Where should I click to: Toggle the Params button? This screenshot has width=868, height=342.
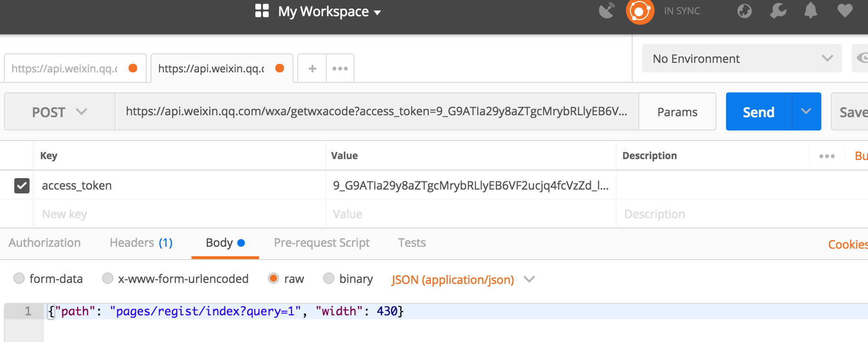pos(677,112)
